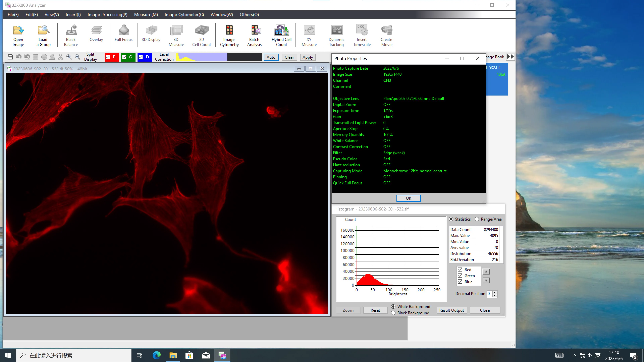Image resolution: width=644 pixels, height=362 pixels.
Task: Select the ellipse selection tool
Action: click(x=44, y=57)
